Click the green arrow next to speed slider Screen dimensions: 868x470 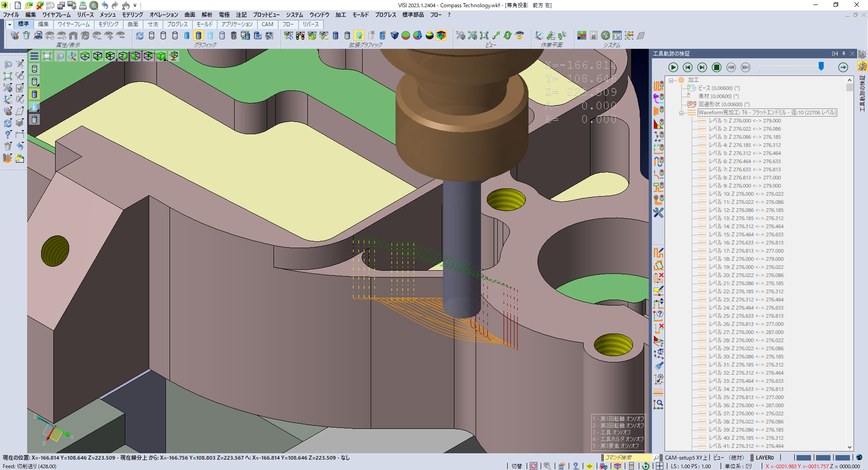tap(843, 67)
